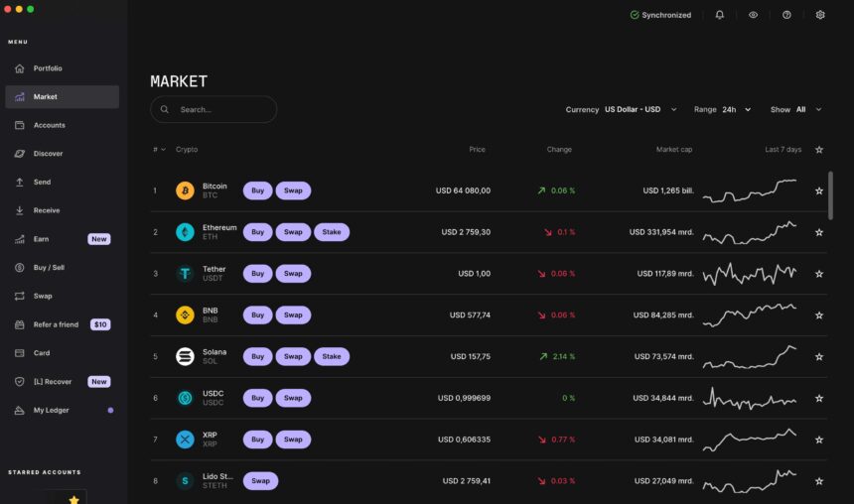Toggle the eye icon to hide balances
Viewport: 854px width, 504px height.
pos(754,15)
